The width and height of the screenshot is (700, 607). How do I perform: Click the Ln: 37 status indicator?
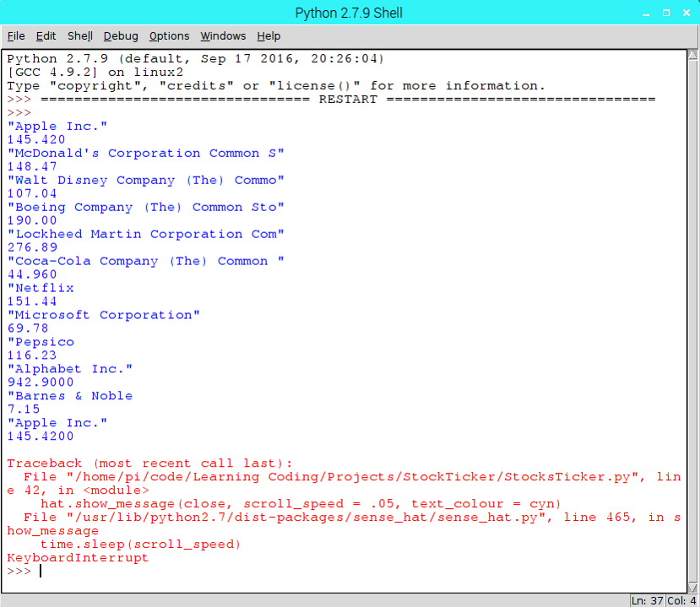pyautogui.click(x=648, y=601)
